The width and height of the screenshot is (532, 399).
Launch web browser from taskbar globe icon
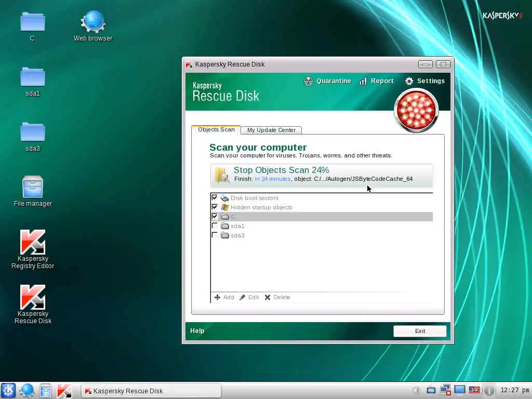pos(26,391)
